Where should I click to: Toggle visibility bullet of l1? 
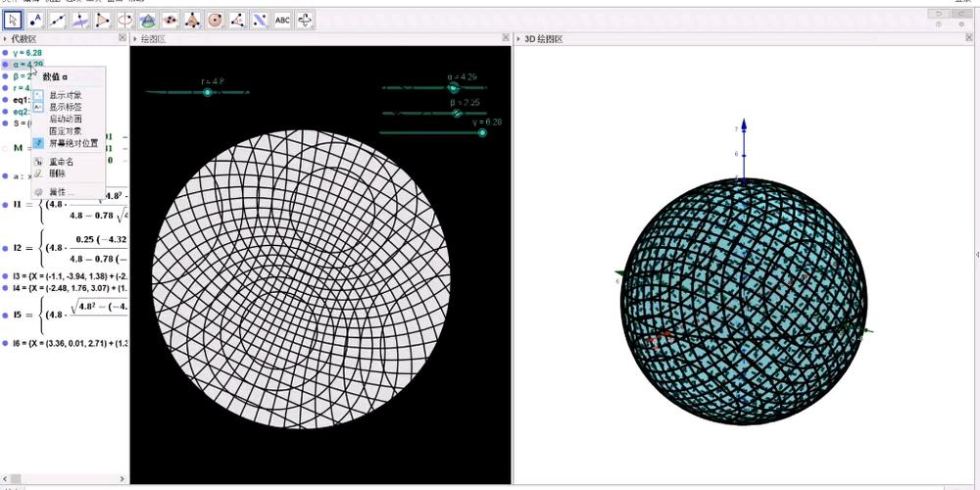tap(6, 205)
